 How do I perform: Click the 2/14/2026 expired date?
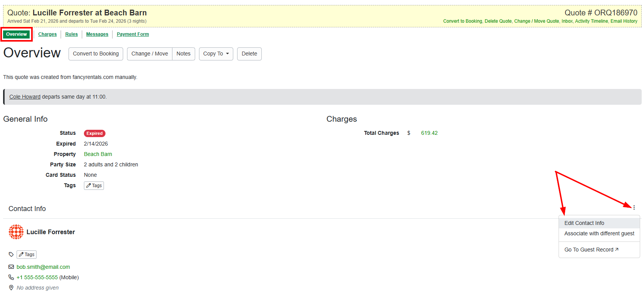pos(96,144)
